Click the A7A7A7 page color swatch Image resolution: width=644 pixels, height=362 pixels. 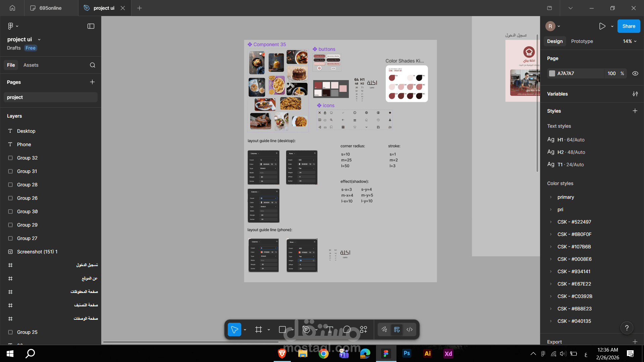552,73
